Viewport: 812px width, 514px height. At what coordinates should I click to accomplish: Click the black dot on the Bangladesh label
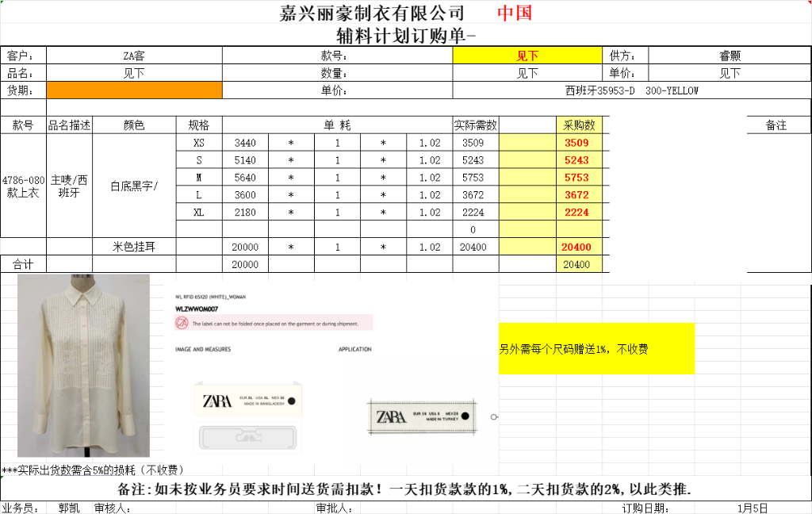[x=292, y=400]
